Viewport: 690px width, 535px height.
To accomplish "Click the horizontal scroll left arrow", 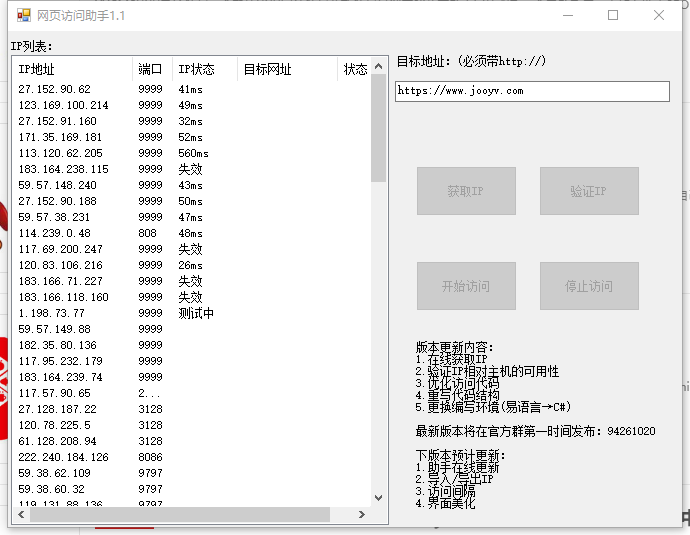I will pos(21,514).
